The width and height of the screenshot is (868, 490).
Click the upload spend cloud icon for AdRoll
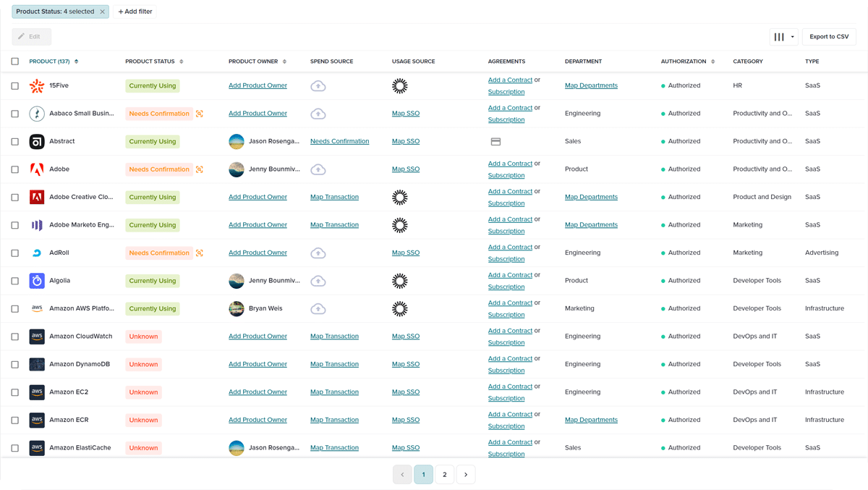(x=318, y=253)
